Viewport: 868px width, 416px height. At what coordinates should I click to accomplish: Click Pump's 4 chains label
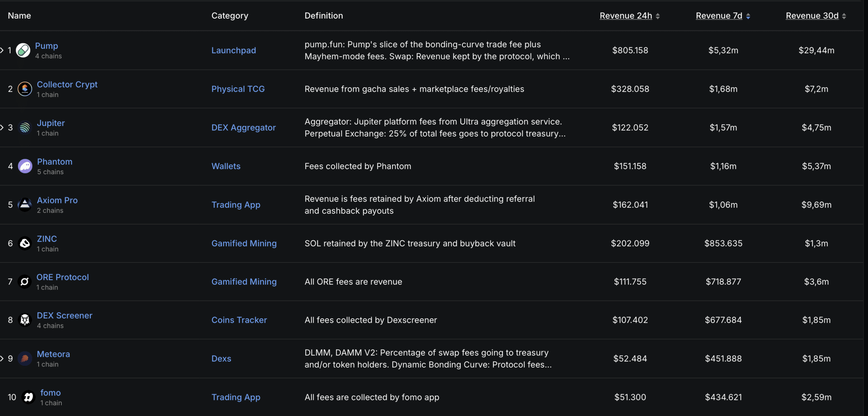48,56
